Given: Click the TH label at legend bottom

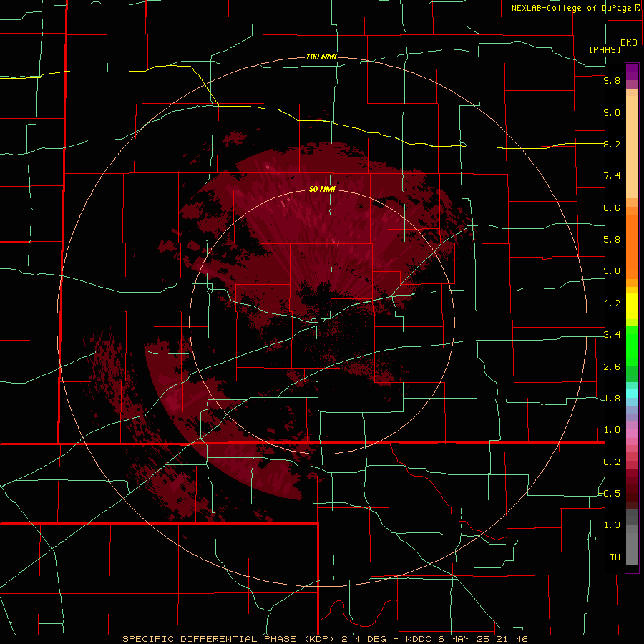Looking at the screenshot, I should coord(615,557).
